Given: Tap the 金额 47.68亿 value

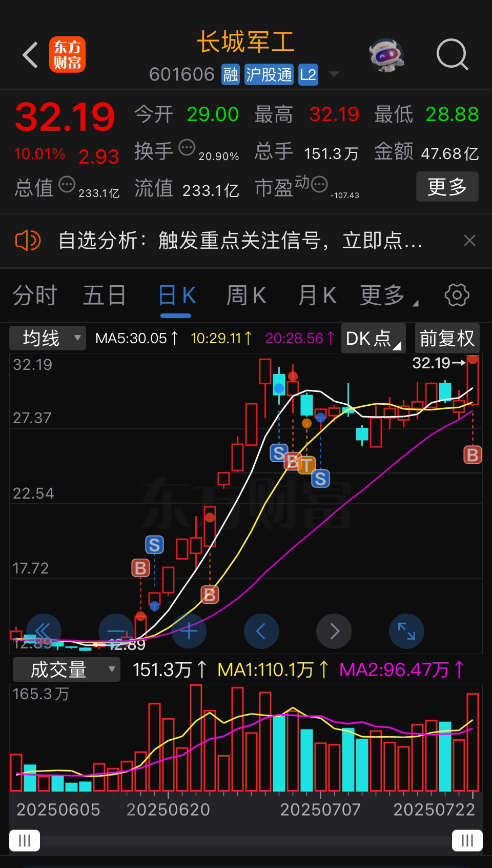Looking at the screenshot, I should coord(449,153).
